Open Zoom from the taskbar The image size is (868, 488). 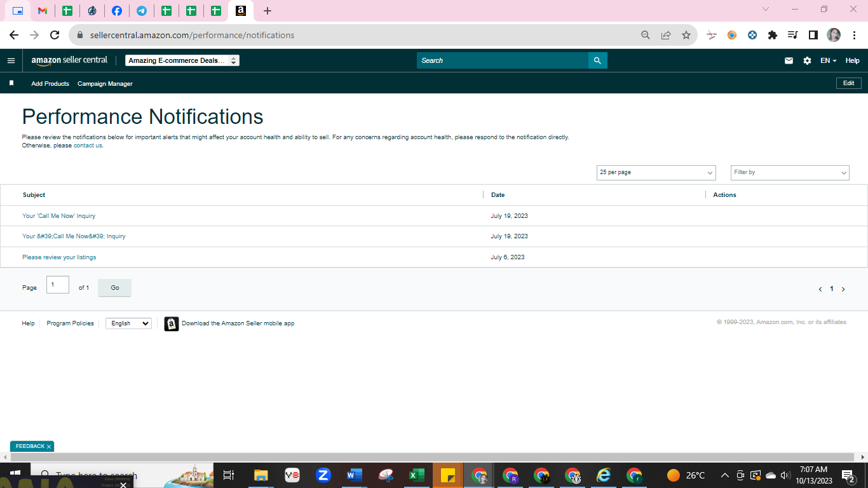coord(323,475)
